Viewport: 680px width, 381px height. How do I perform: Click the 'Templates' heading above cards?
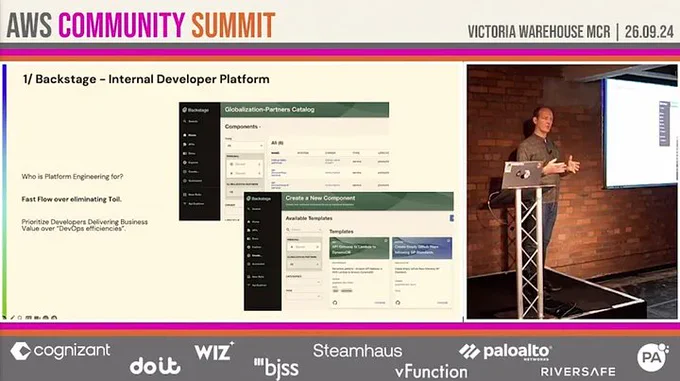(341, 231)
